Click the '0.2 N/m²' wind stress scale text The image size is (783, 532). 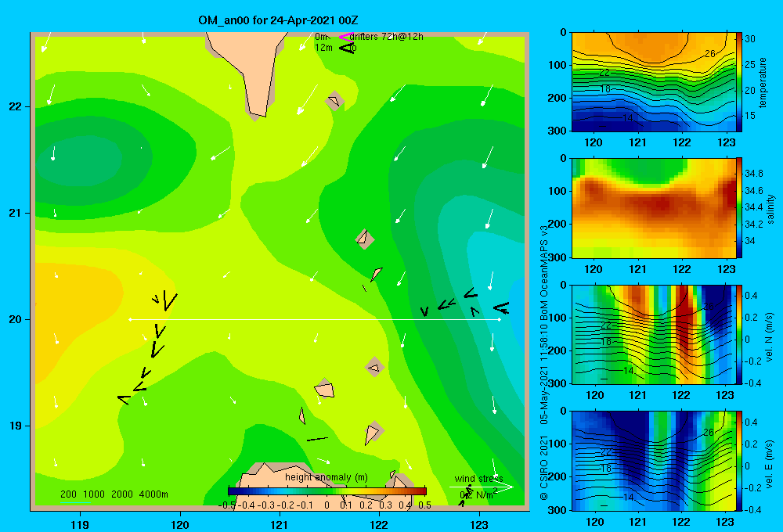point(479,494)
